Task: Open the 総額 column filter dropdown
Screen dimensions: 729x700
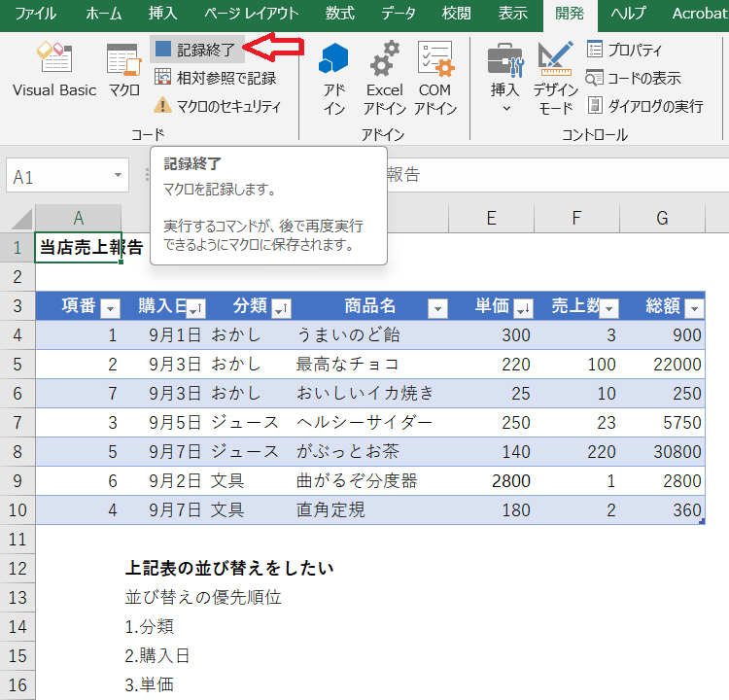Action: (694, 308)
